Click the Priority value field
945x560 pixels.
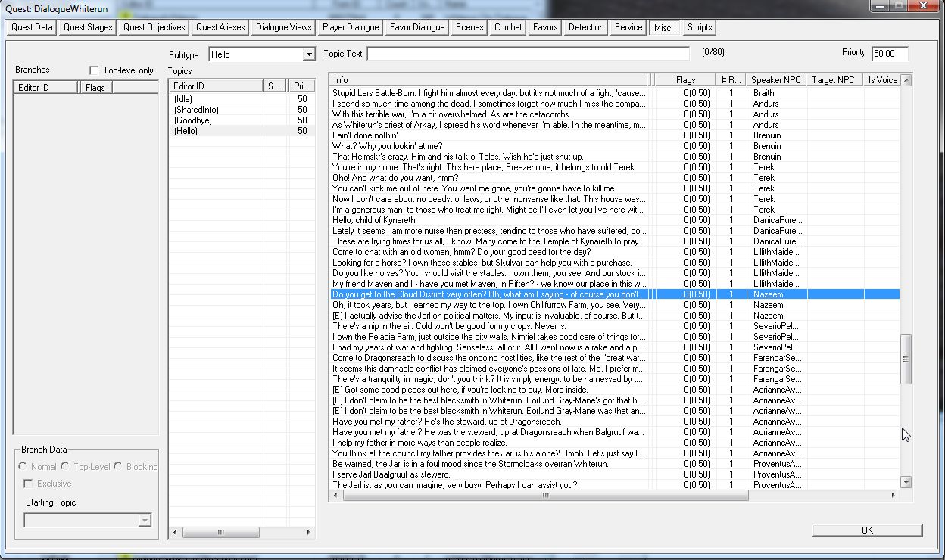[890, 54]
